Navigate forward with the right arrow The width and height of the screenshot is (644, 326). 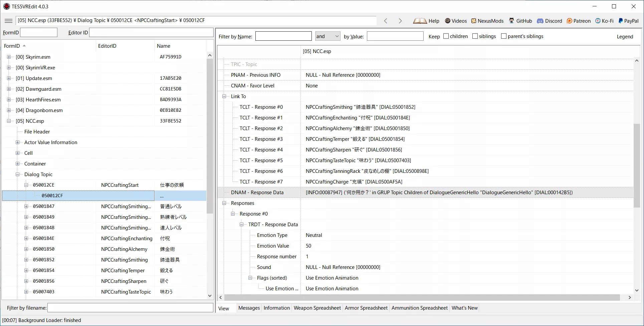click(400, 21)
